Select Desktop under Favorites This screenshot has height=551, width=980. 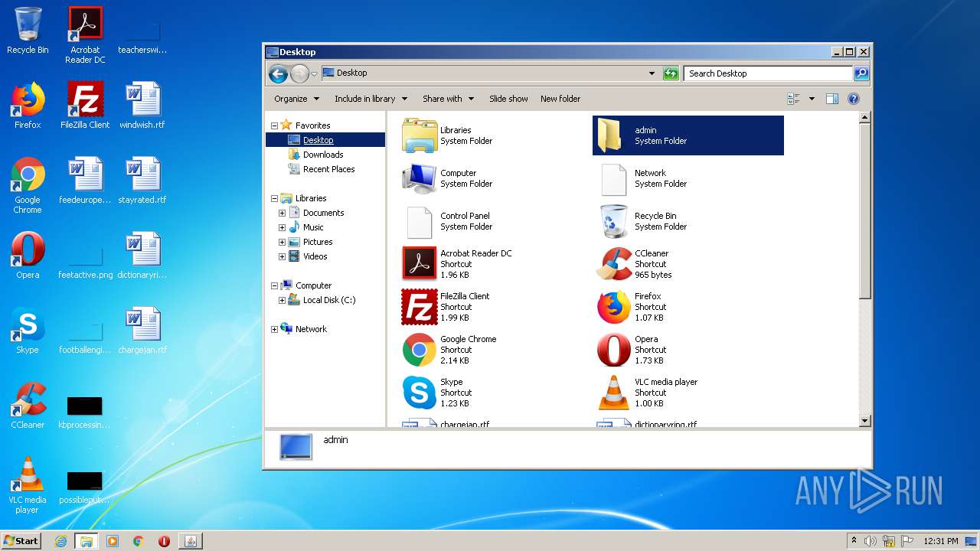[318, 140]
